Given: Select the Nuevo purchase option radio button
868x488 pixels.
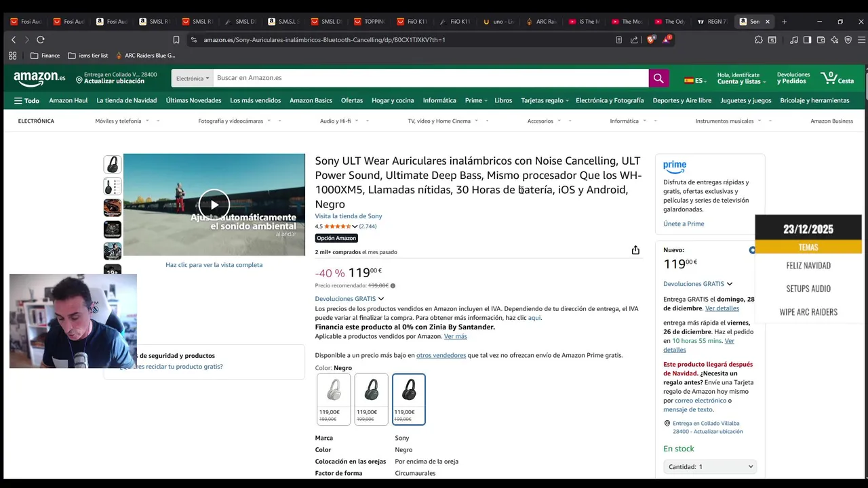Looking at the screenshot, I should 752,250.
